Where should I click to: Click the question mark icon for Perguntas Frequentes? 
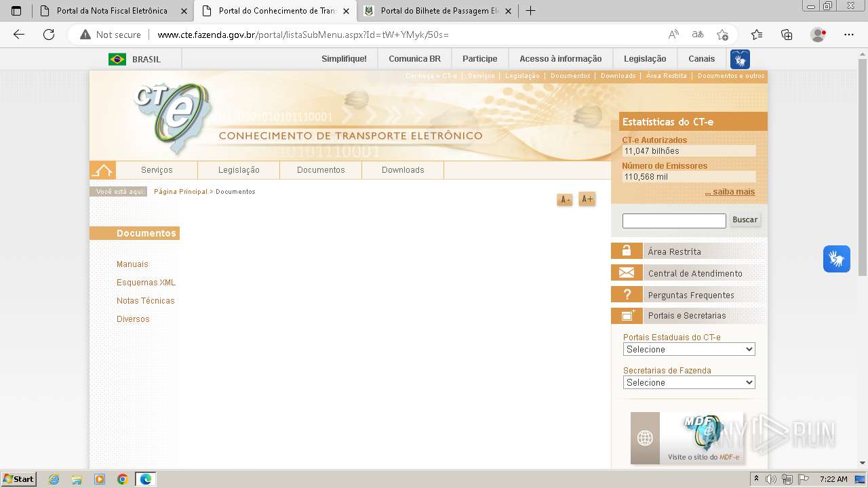click(x=627, y=294)
